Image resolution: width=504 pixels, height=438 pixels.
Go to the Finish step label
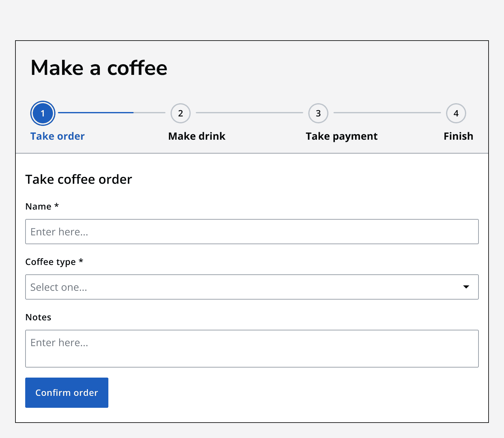(458, 136)
